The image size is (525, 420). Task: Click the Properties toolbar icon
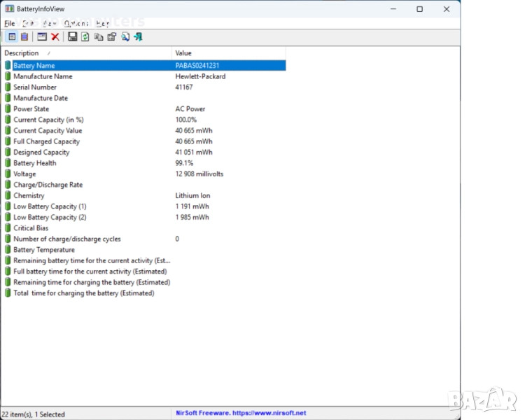tap(111, 36)
